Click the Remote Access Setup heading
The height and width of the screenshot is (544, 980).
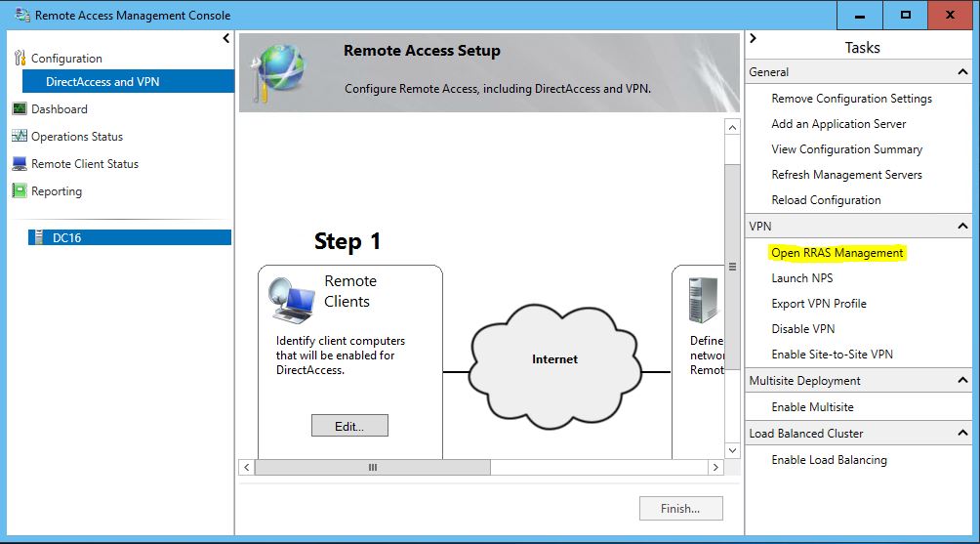(x=422, y=50)
